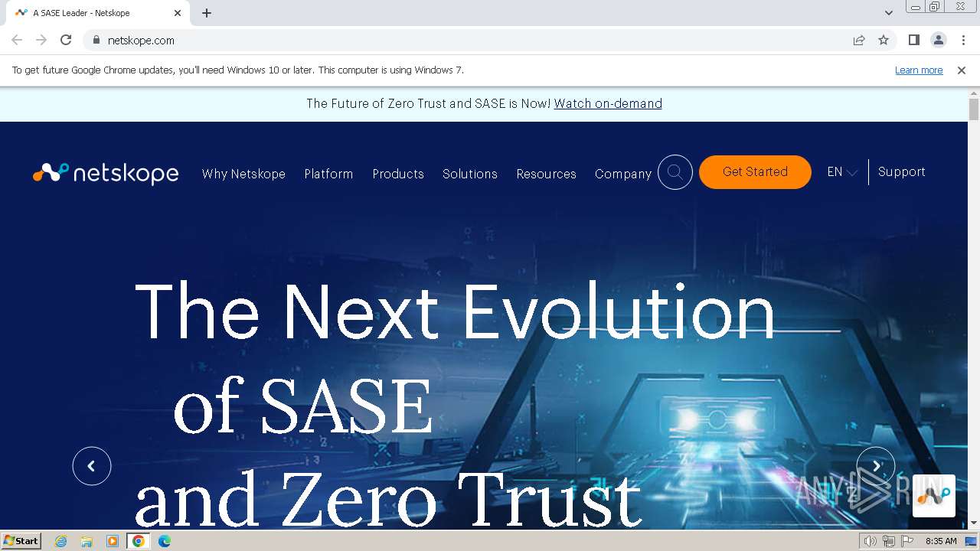This screenshot has height=551, width=980.
Task: Open Solutions menu
Action: (x=470, y=174)
